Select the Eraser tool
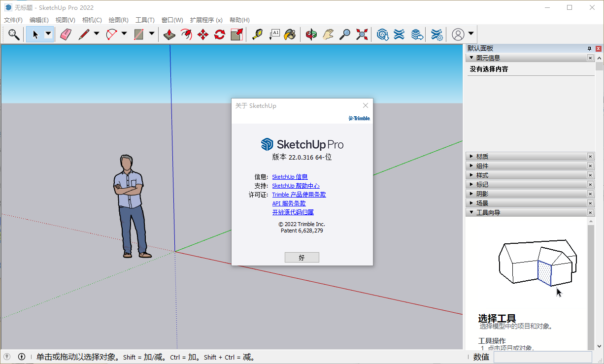The height and width of the screenshot is (364, 604). tap(66, 34)
